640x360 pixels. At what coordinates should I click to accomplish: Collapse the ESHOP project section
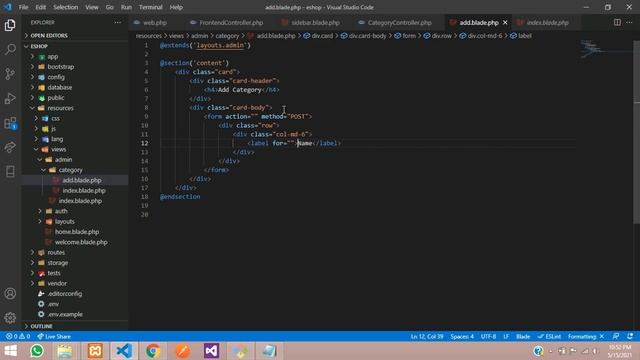[x=39, y=46]
